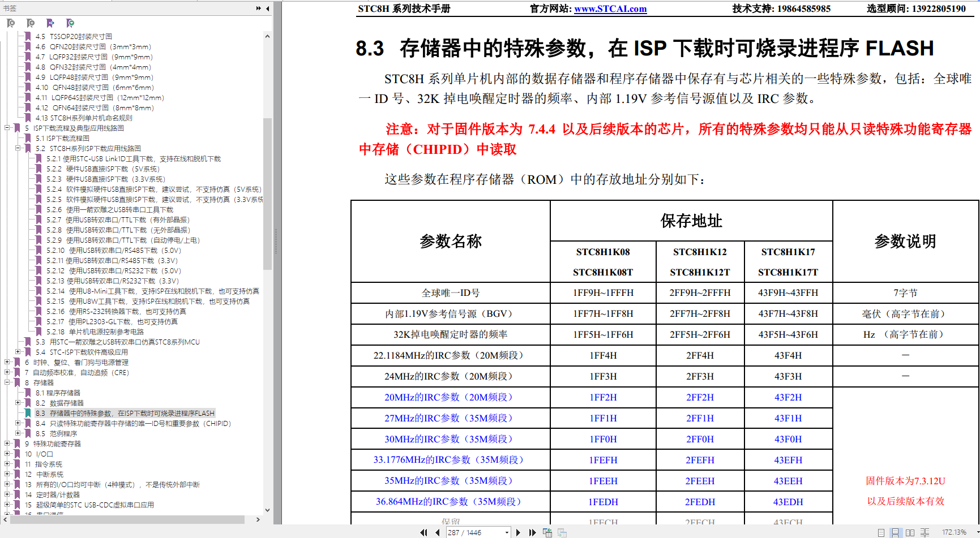
Task: Expand chapter 6 时钟、复位 bookmark node
Action: (x=7, y=362)
